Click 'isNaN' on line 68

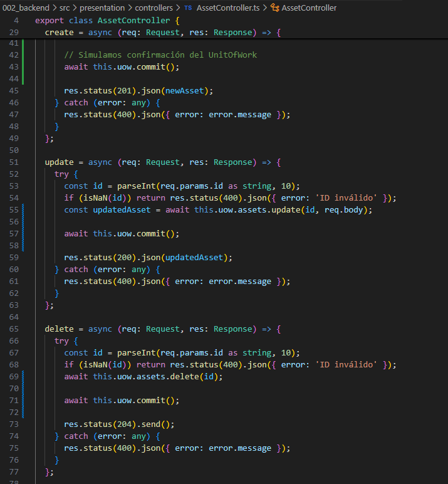(95, 365)
